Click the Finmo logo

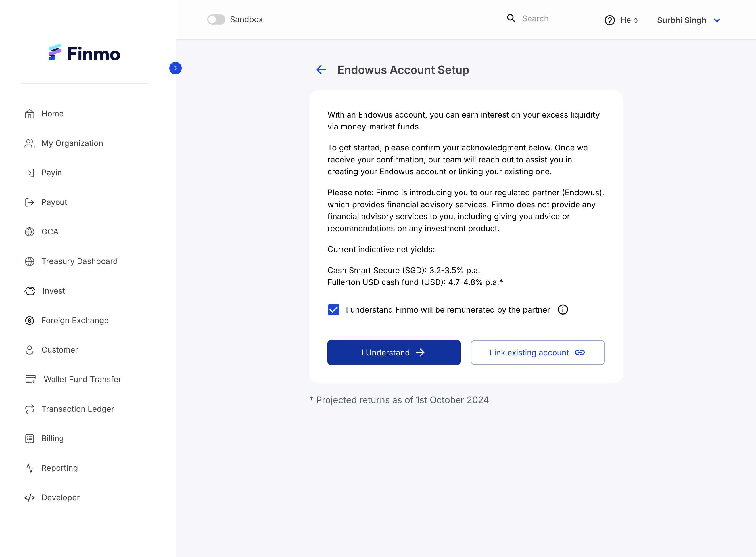(x=85, y=53)
